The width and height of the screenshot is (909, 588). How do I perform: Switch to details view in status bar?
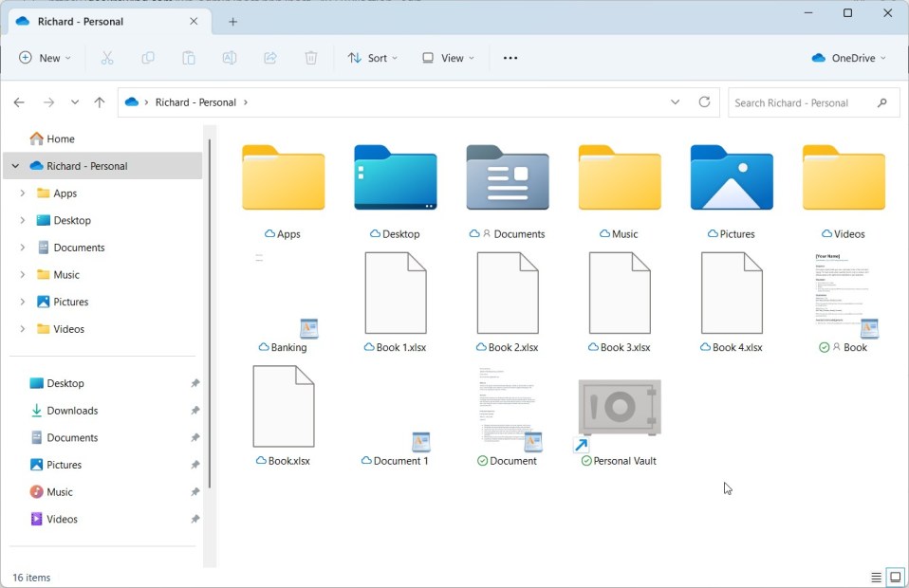875,577
